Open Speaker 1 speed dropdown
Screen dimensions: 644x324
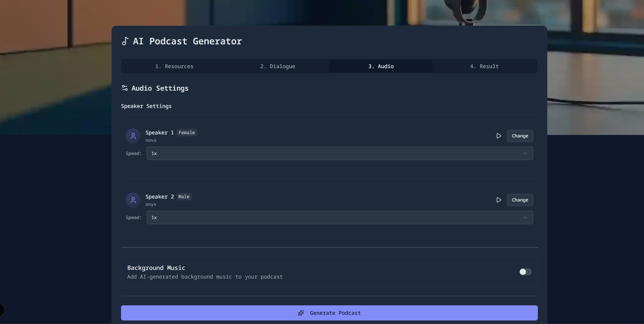(x=340, y=153)
